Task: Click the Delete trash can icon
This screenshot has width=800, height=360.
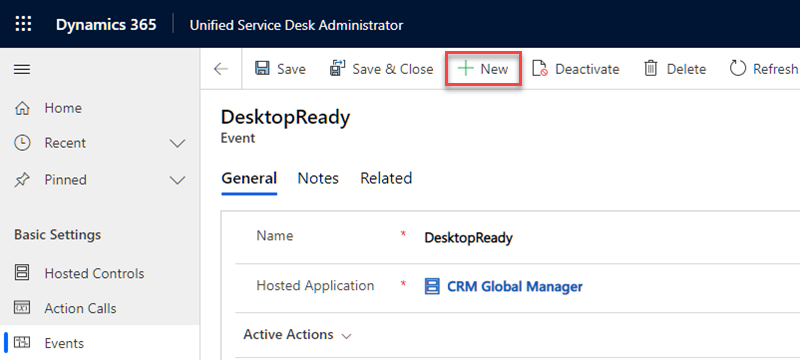Action: tap(651, 69)
